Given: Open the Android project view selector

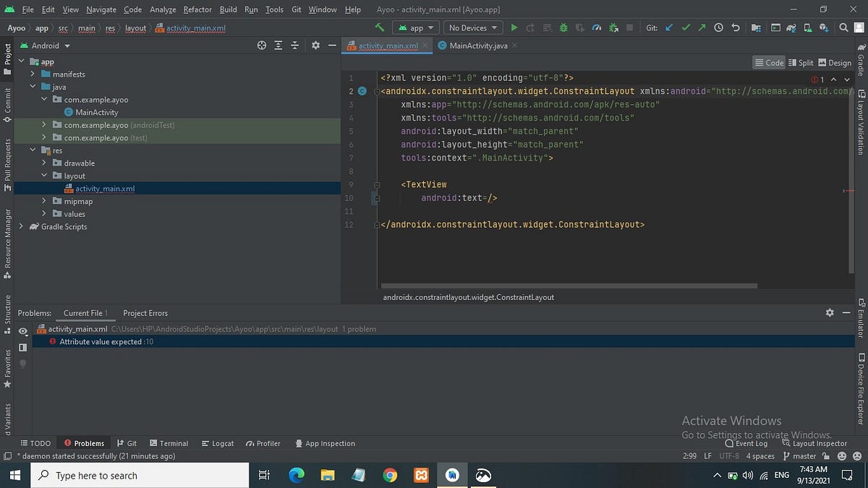Looking at the screenshot, I should click(45, 45).
